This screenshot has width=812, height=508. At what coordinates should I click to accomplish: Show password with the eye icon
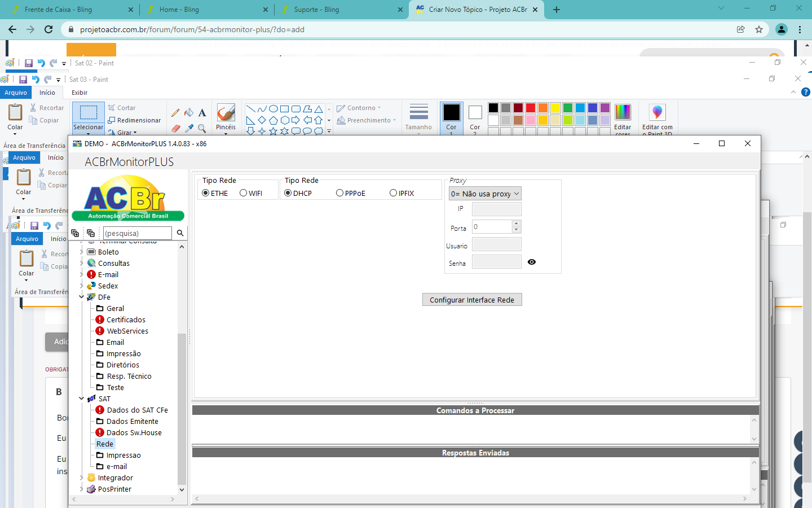point(532,262)
